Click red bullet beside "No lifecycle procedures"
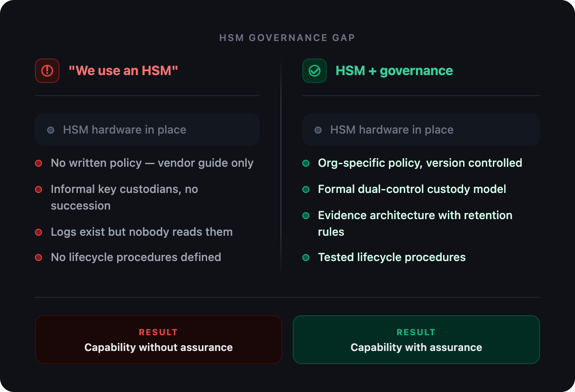This screenshot has width=575, height=392. pyautogui.click(x=38, y=258)
